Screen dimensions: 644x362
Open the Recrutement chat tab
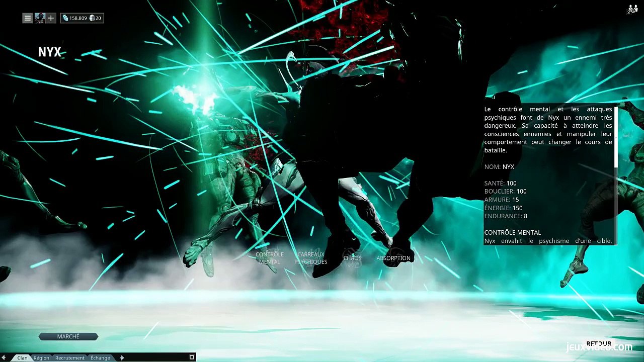(70, 358)
